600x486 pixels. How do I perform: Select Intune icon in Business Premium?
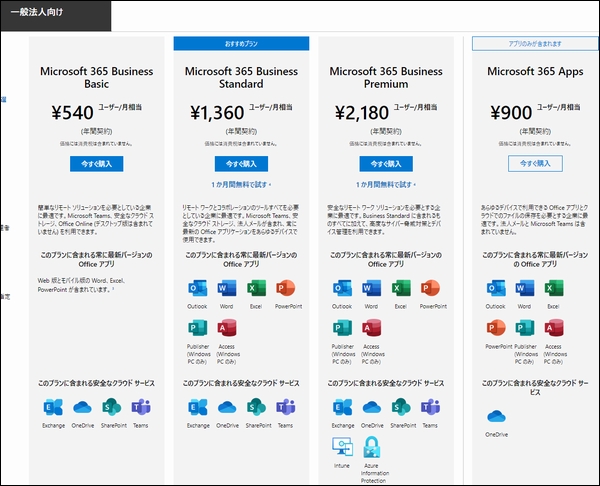[342, 447]
